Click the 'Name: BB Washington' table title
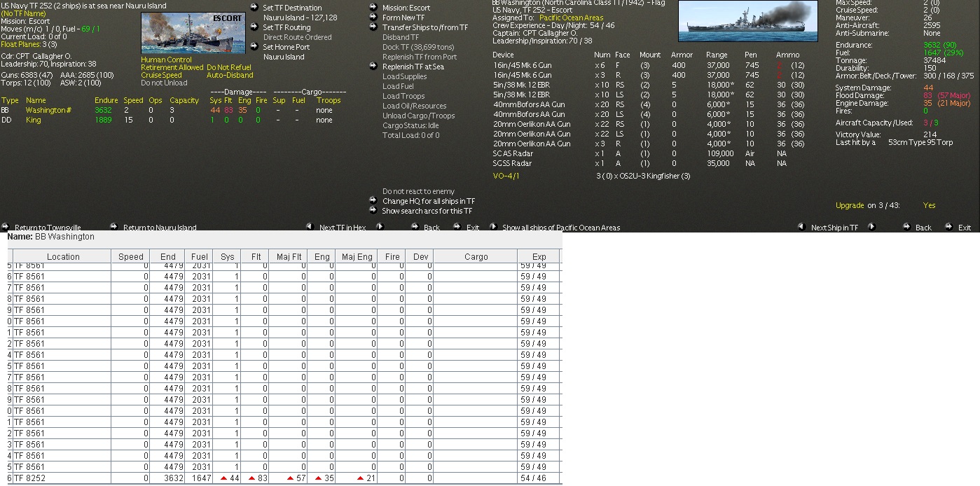This screenshot has width=980, height=486. pyautogui.click(x=50, y=237)
